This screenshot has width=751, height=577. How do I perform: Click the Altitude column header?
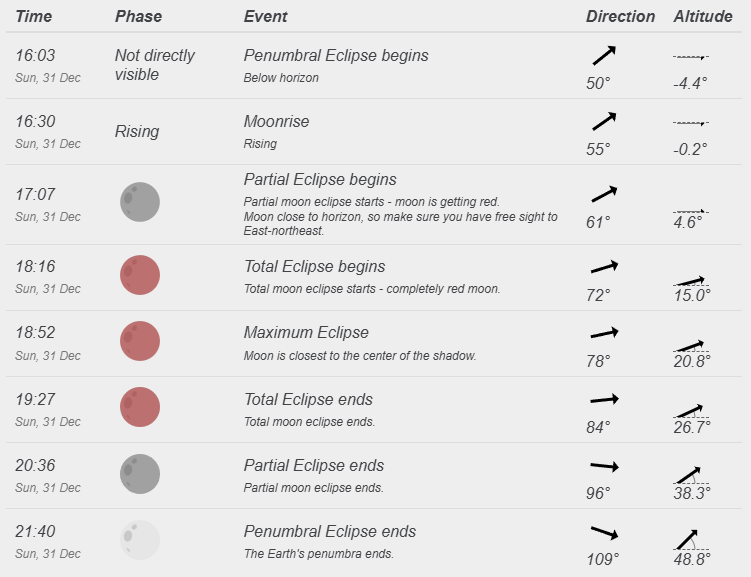[x=703, y=16]
